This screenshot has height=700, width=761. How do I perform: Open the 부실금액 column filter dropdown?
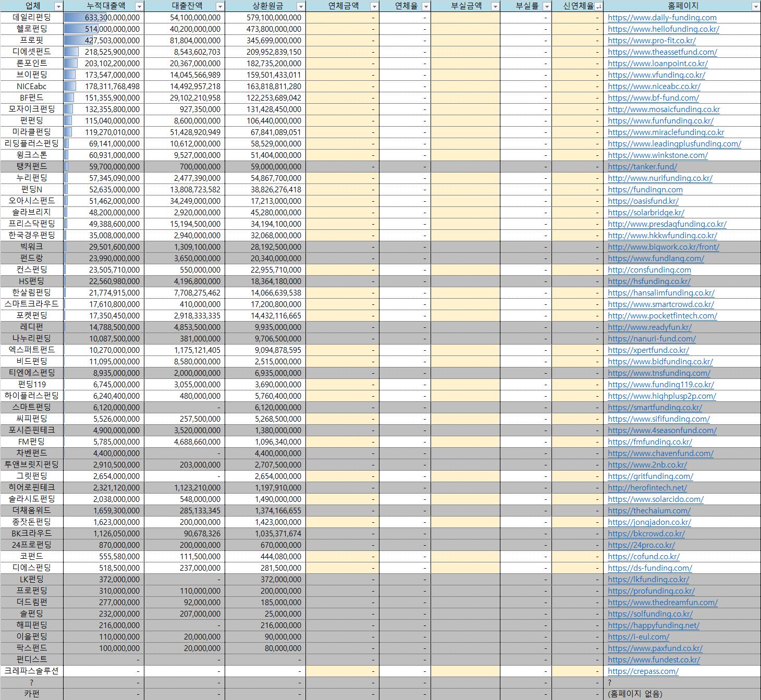point(495,6)
